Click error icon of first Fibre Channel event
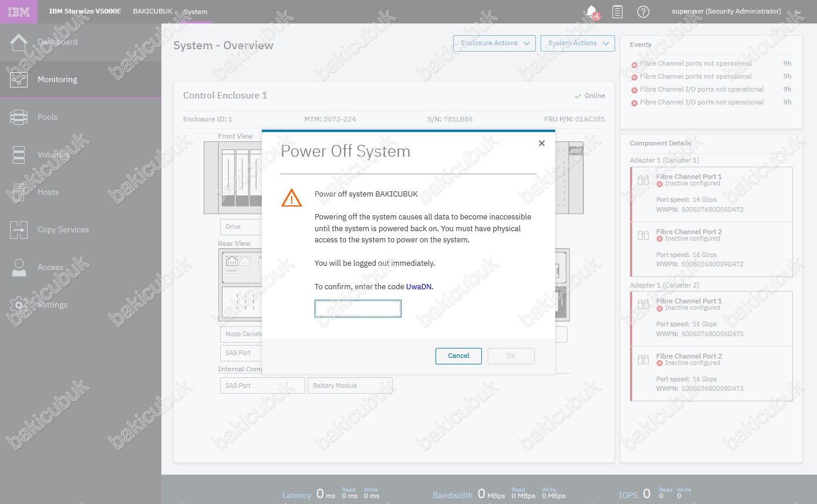The width and height of the screenshot is (817, 504). (634, 65)
